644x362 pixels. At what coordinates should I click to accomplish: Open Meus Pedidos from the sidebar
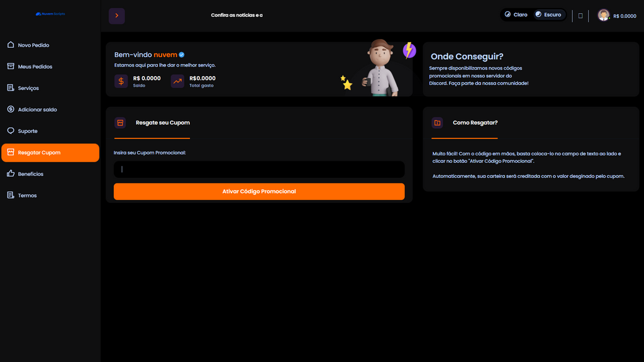35,67
